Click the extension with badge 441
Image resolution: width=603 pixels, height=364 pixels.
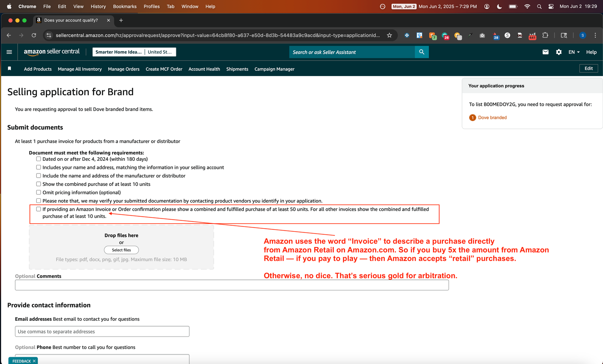pos(533,36)
